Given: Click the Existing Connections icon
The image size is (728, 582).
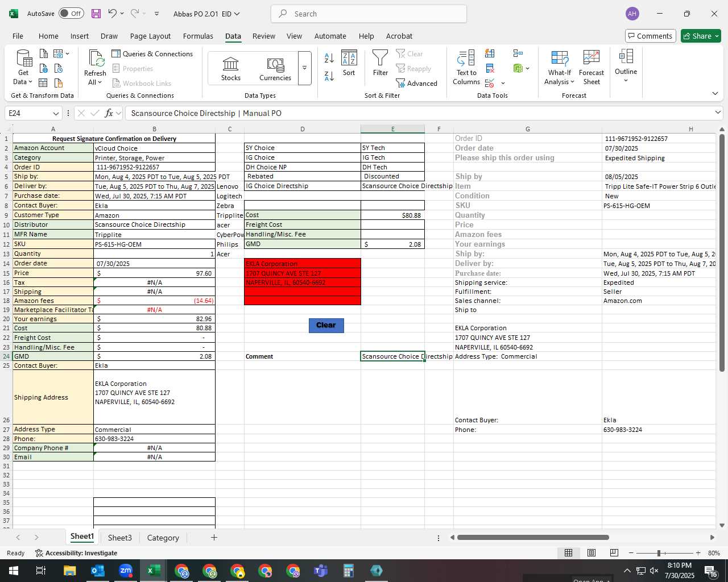Looking at the screenshot, I should click(59, 83).
